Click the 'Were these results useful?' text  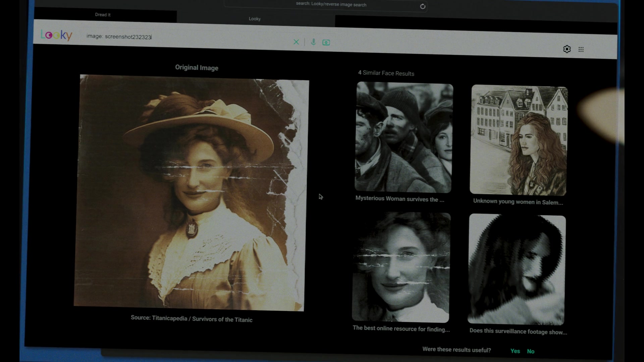click(x=457, y=350)
